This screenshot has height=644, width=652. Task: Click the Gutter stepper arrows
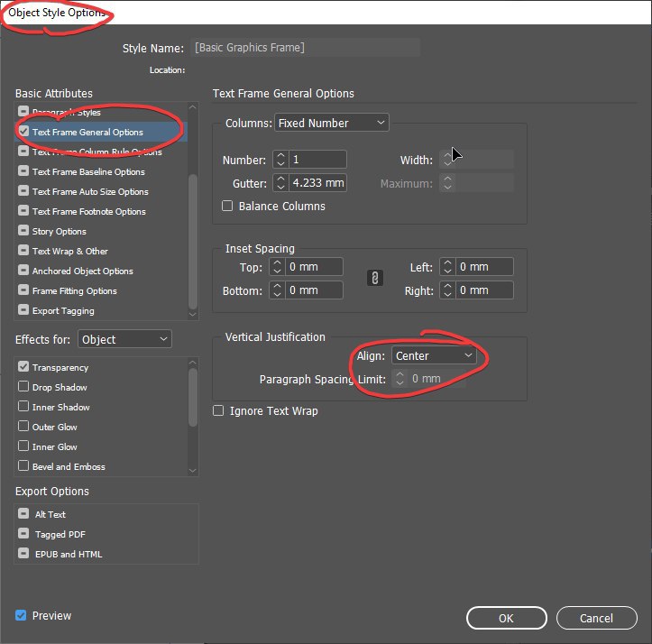(x=280, y=182)
